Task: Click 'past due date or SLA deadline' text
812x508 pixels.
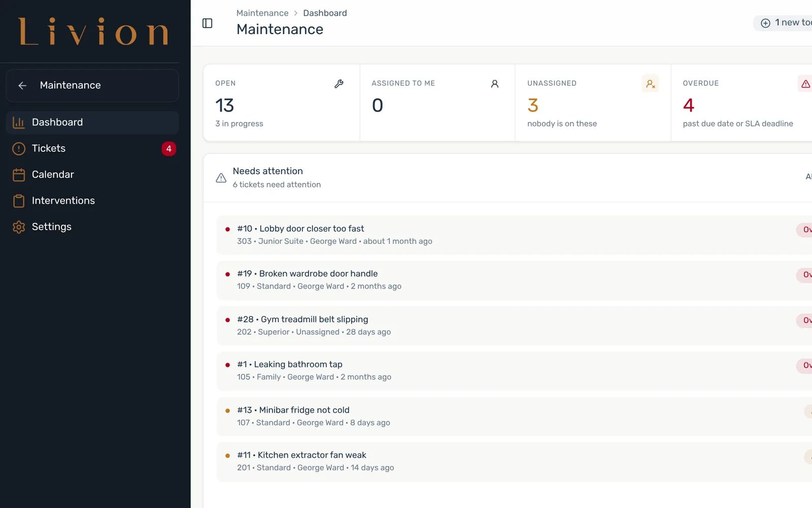Action: pos(738,124)
